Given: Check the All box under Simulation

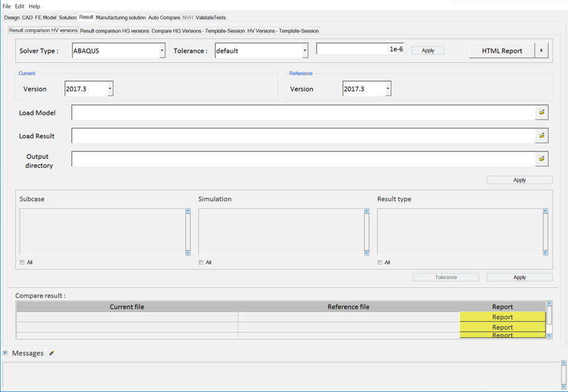Looking at the screenshot, I should (201, 262).
